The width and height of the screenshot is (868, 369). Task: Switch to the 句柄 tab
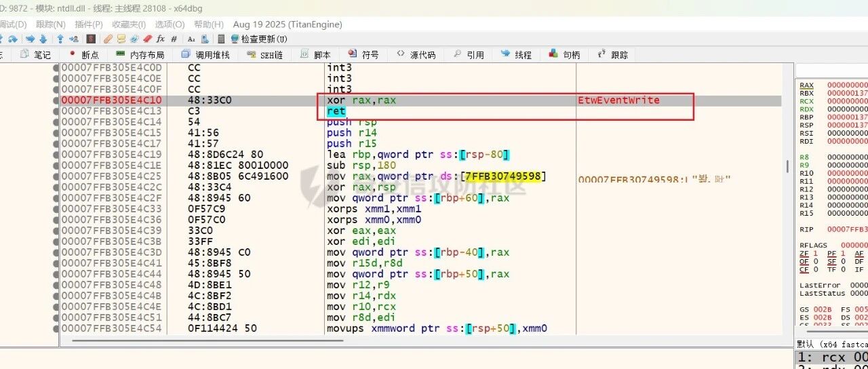[x=565, y=54]
